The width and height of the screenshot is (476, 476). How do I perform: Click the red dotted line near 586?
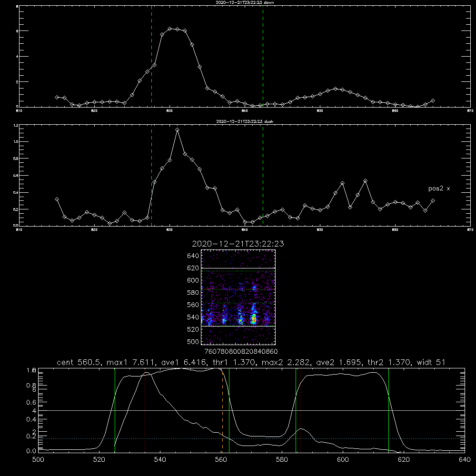click(300, 410)
